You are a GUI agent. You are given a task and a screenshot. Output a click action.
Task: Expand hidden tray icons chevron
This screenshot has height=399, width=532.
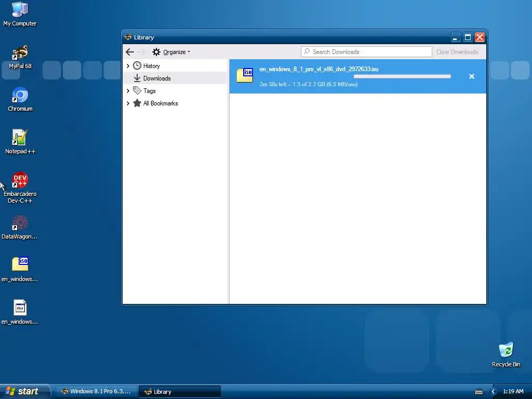click(x=494, y=392)
